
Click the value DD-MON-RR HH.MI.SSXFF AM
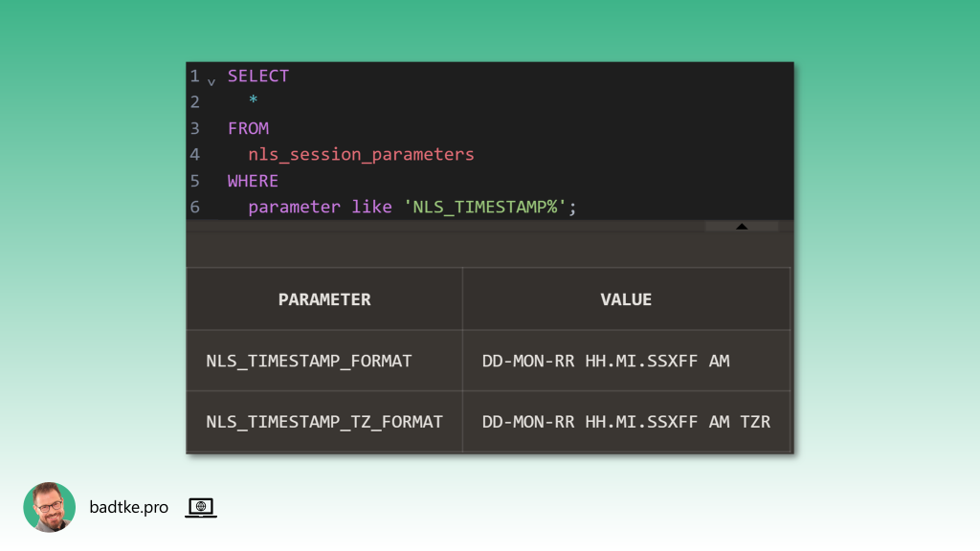pyautogui.click(x=606, y=361)
